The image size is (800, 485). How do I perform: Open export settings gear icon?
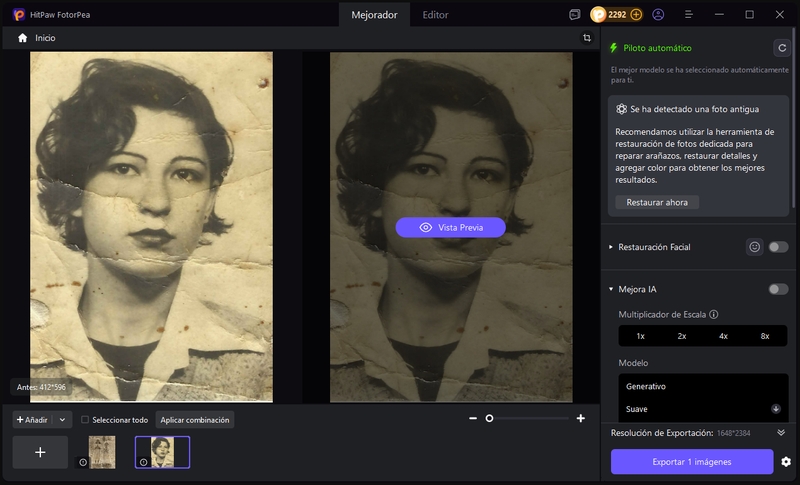[x=786, y=462]
